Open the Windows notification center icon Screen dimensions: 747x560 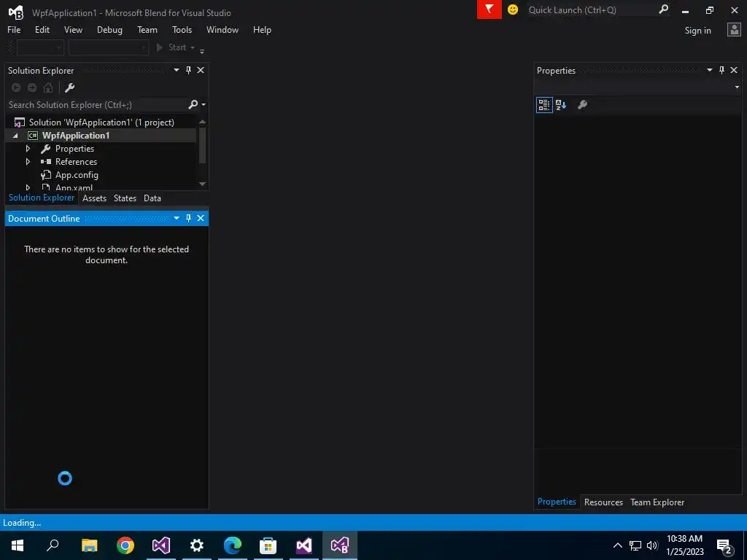(724, 545)
